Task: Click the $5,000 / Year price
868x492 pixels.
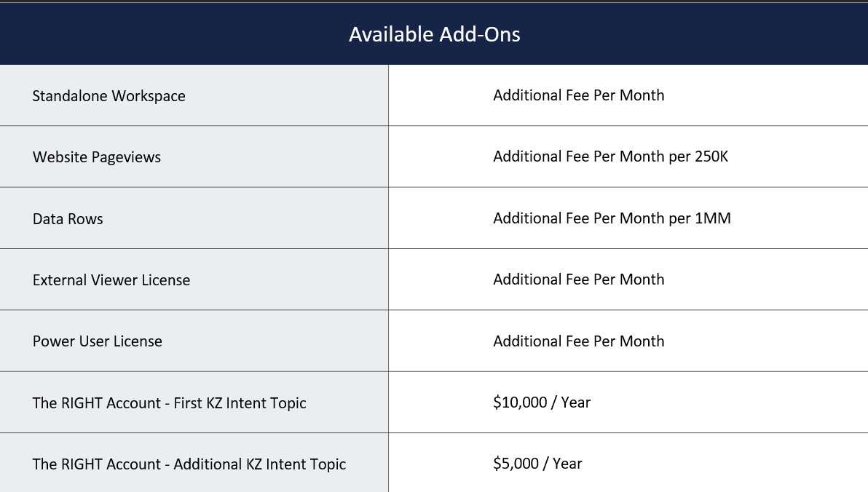Action: click(x=537, y=464)
